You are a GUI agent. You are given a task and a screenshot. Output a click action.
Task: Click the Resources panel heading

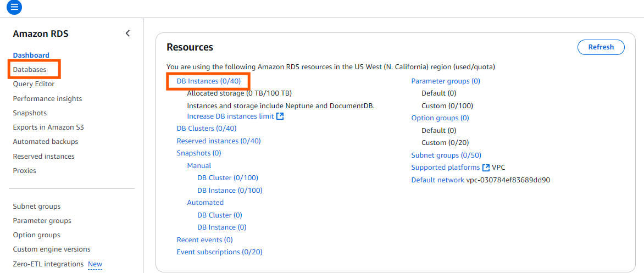(x=190, y=47)
